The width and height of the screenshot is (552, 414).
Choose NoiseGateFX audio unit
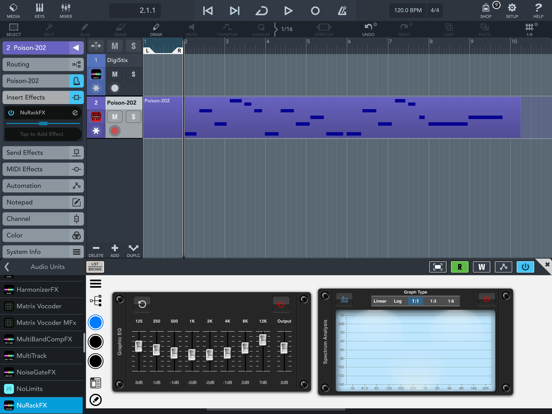click(x=42, y=372)
